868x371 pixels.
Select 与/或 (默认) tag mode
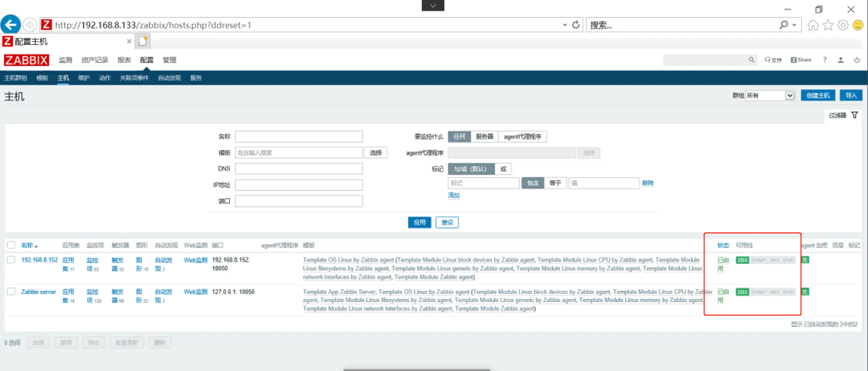click(471, 169)
